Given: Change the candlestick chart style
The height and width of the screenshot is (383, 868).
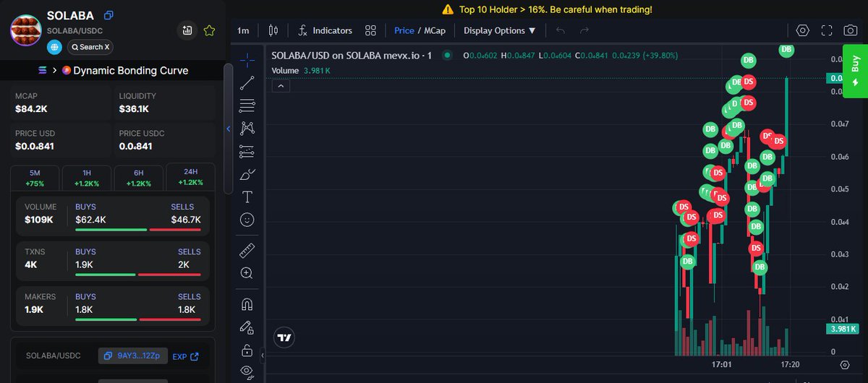Looking at the screenshot, I should pos(273,30).
